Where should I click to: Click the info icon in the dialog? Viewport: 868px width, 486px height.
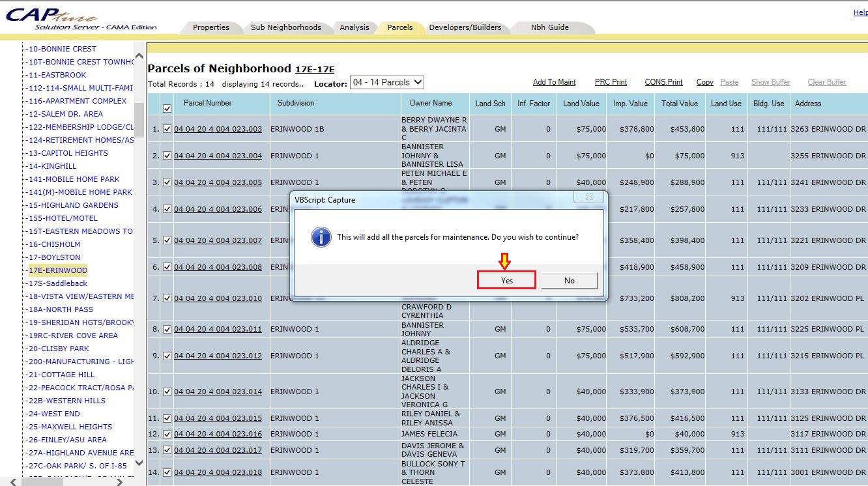tap(321, 237)
